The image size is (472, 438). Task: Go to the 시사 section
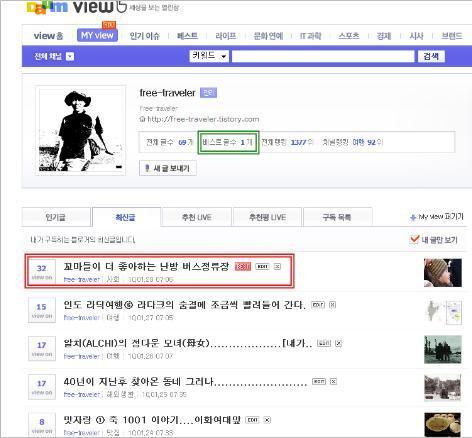[416, 36]
